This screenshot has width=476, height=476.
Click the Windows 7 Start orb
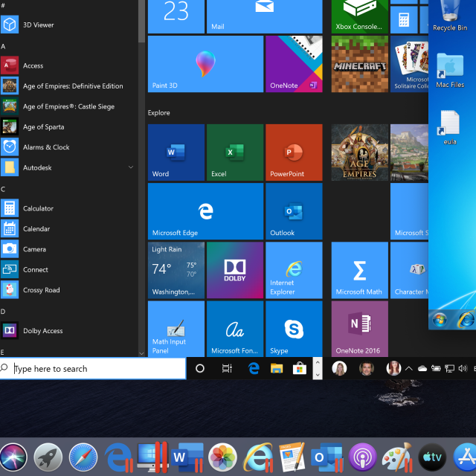pos(440,320)
